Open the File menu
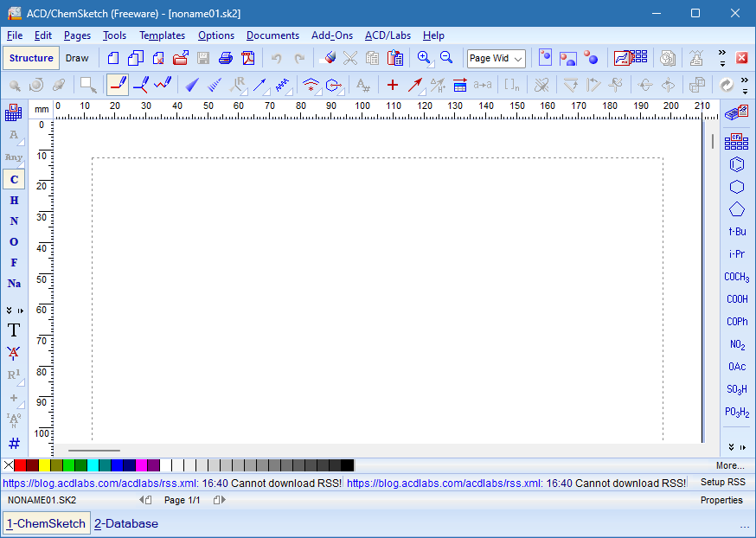 coord(15,35)
